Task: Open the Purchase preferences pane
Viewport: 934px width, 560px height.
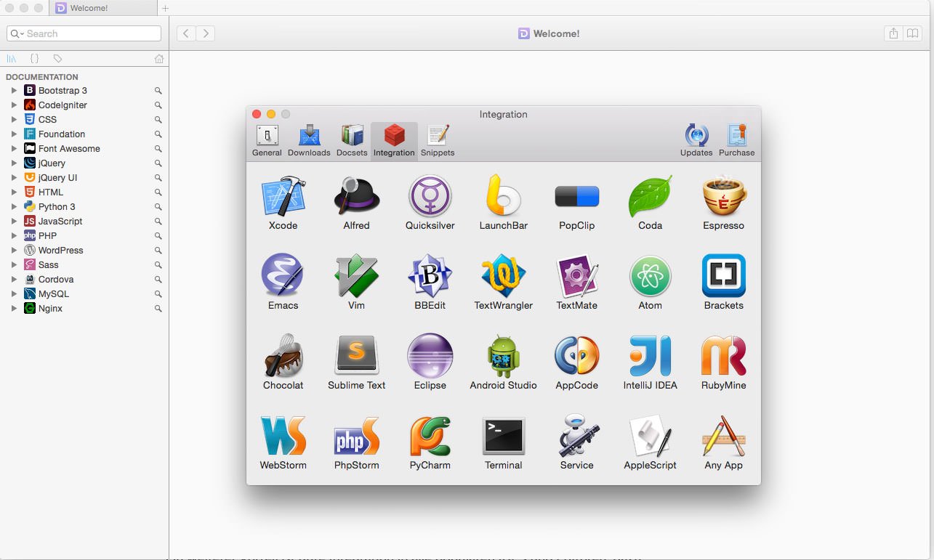Action: (736, 140)
